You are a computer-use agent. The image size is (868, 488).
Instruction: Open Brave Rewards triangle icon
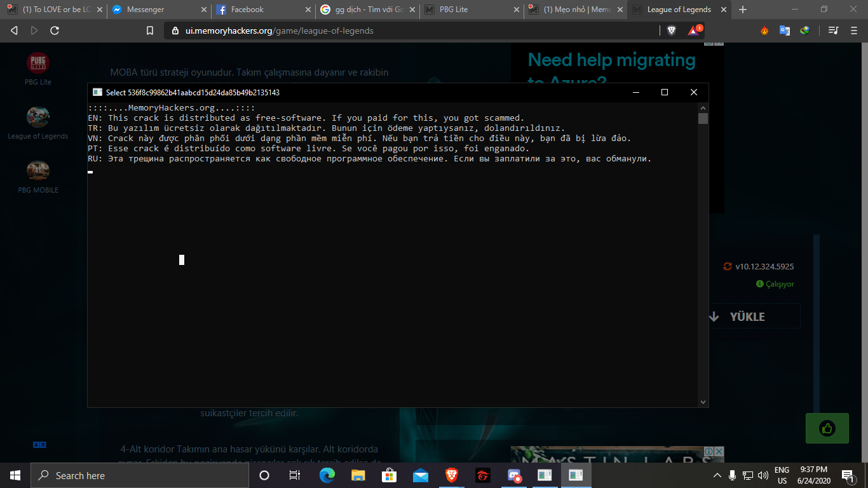pyautogui.click(x=694, y=30)
